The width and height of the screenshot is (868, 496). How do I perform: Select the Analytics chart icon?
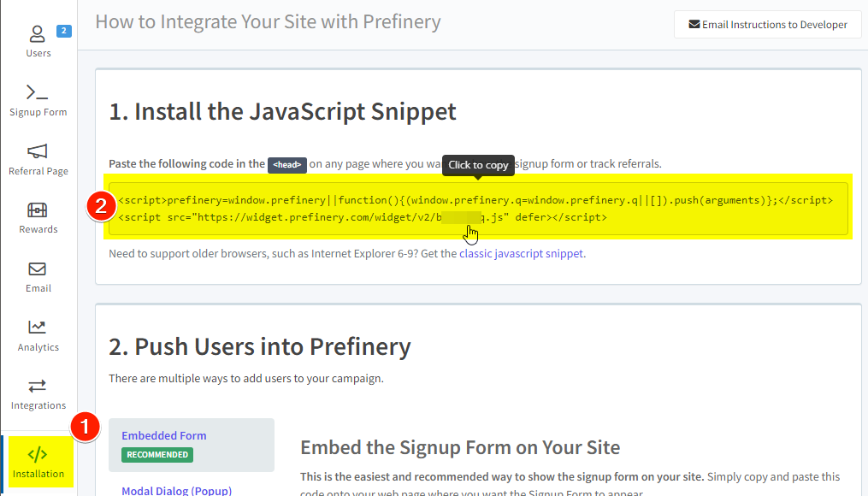click(x=38, y=328)
